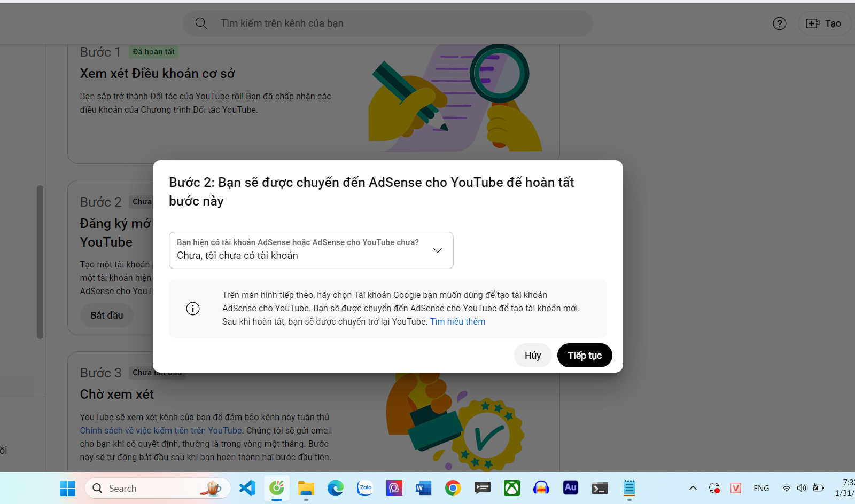Open Microsoft Word from taskbar

click(423, 488)
